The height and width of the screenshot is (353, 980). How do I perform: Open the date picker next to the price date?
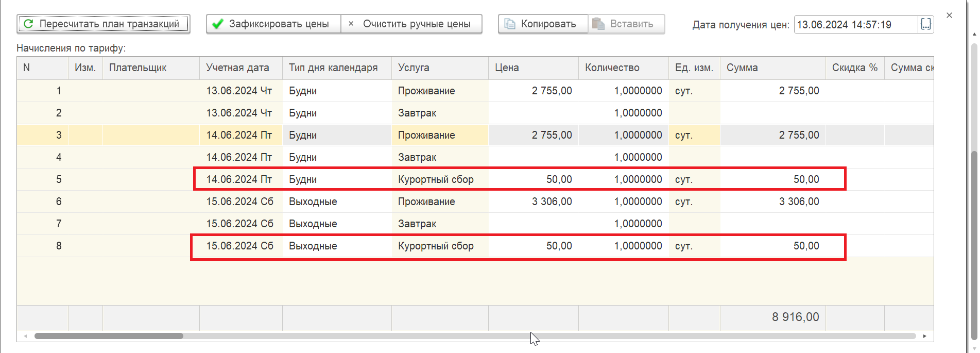pos(925,24)
